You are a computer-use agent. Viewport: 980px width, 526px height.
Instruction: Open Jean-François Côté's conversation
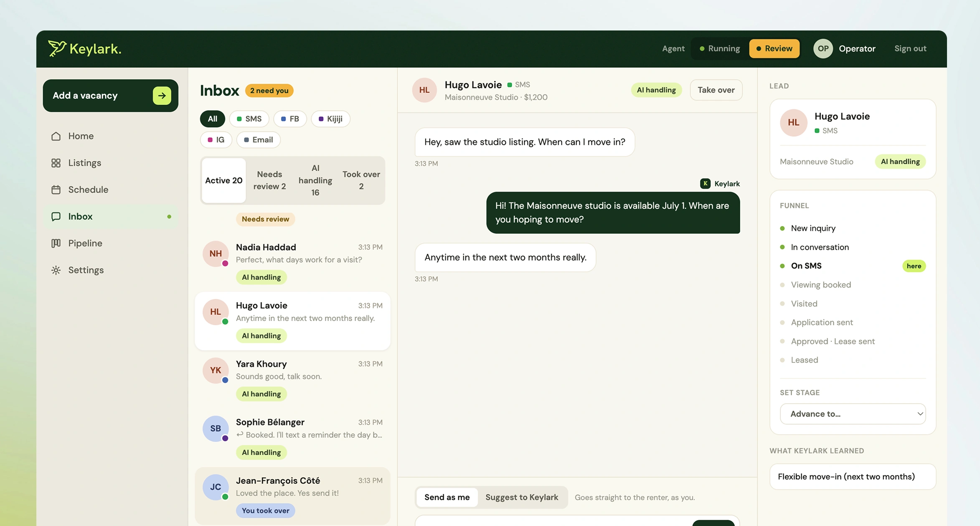[292, 496]
